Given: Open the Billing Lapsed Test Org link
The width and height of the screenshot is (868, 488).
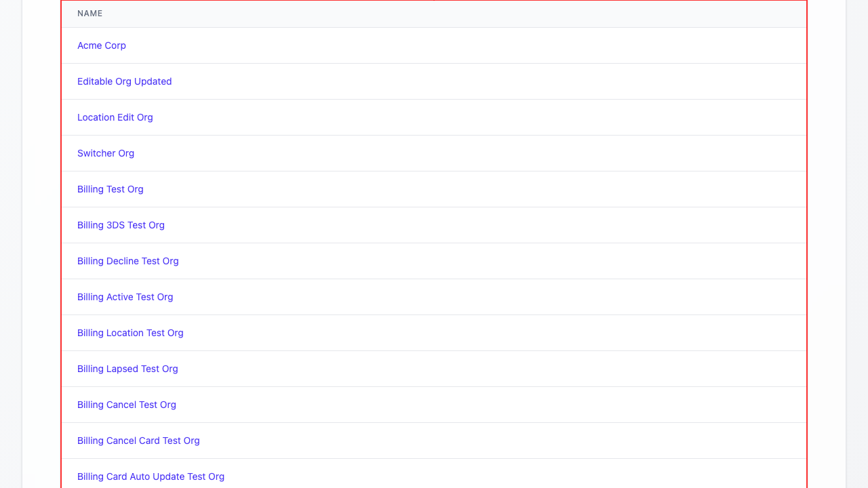Looking at the screenshot, I should (x=127, y=369).
